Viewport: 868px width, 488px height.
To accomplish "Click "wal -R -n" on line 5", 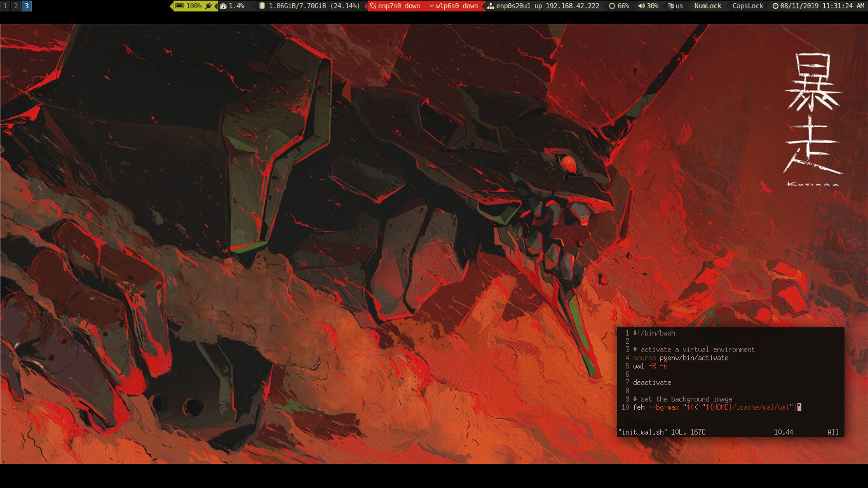I will click(x=650, y=366).
